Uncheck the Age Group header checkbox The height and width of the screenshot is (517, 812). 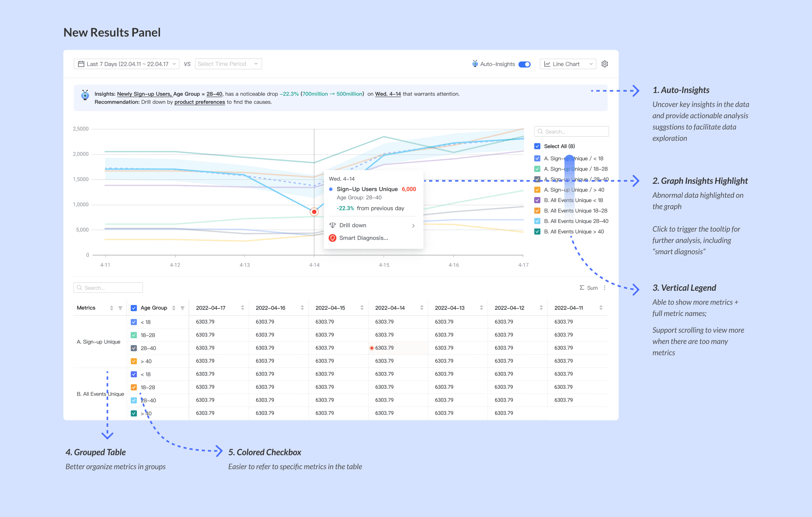pyautogui.click(x=134, y=308)
